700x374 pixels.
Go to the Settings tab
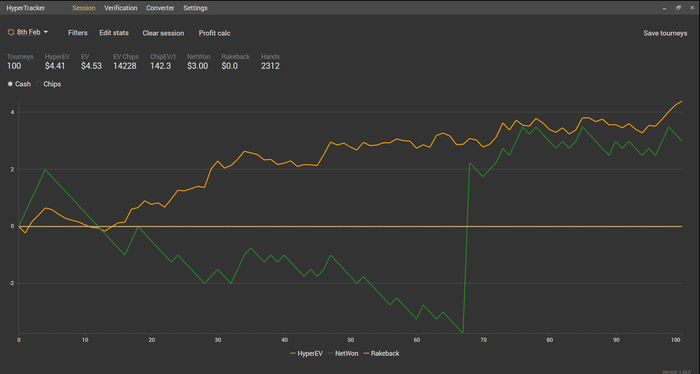195,8
